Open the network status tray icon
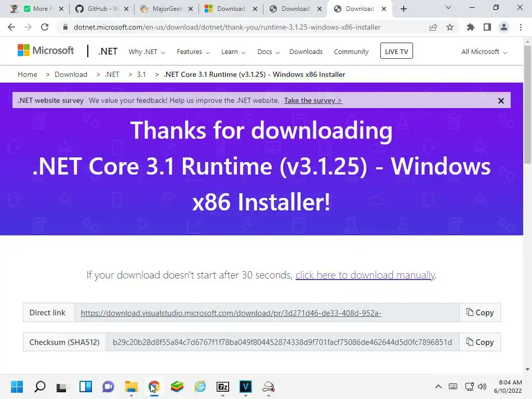Screen dimensions: 532x399 [470, 386]
